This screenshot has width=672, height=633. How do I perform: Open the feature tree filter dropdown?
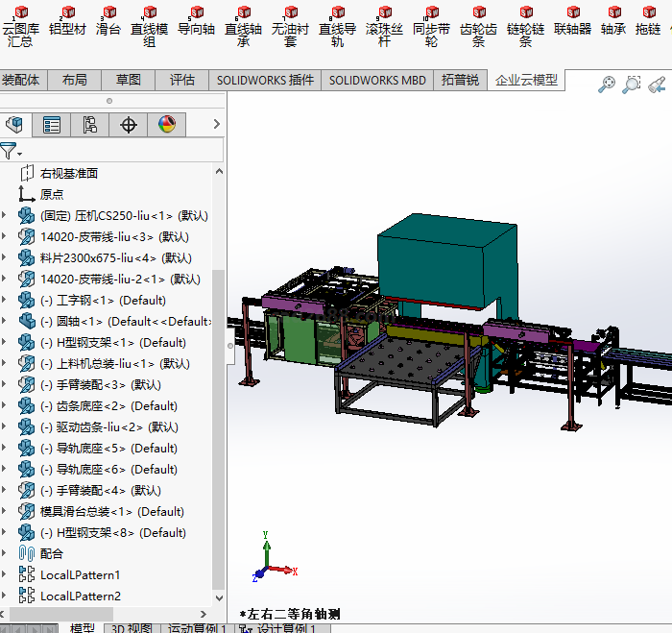click(12, 151)
